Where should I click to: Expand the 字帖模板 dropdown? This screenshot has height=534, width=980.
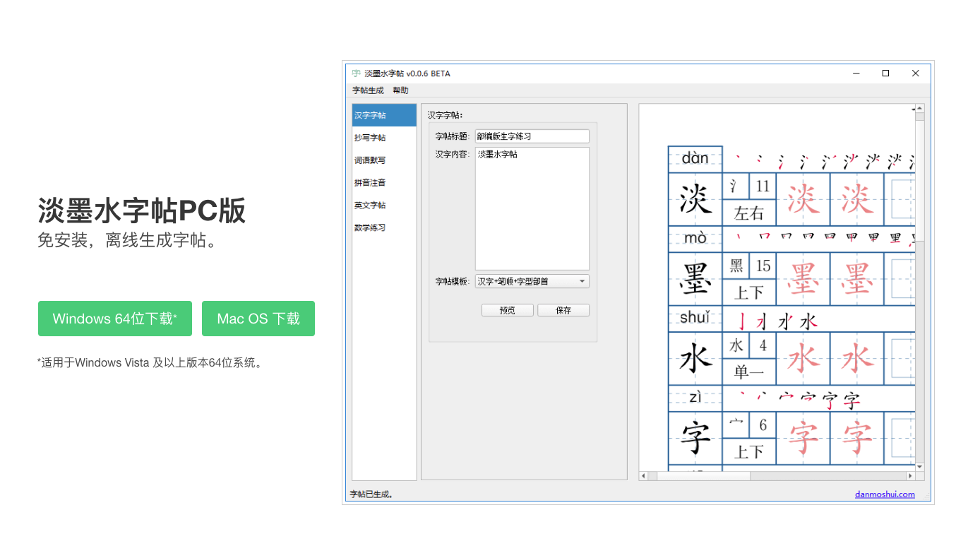pyautogui.click(x=532, y=281)
